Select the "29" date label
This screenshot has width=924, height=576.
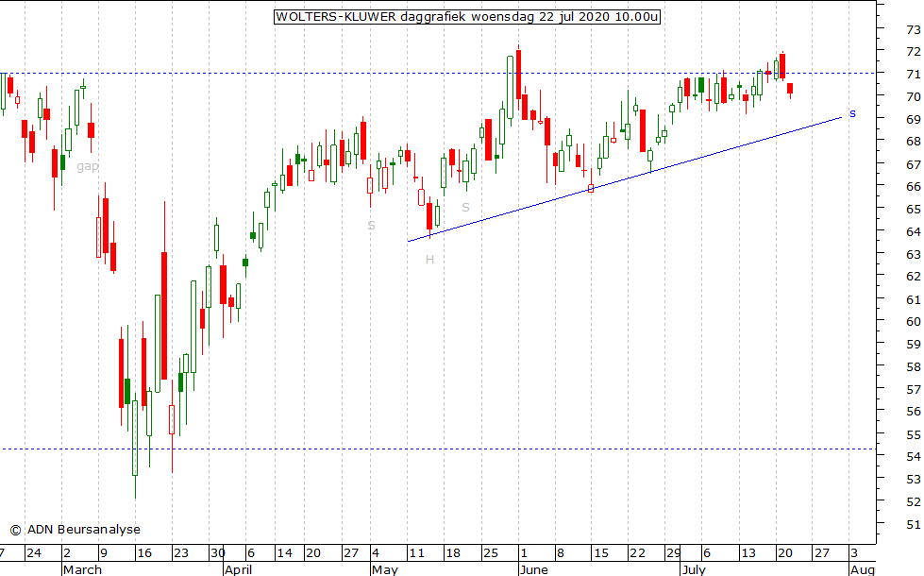(674, 553)
